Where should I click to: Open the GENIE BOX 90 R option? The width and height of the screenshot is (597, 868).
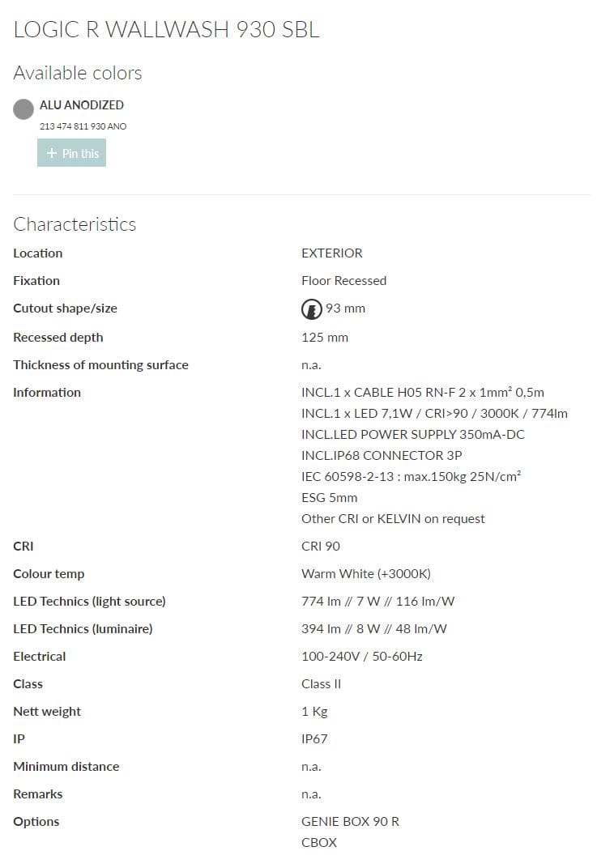(x=350, y=821)
